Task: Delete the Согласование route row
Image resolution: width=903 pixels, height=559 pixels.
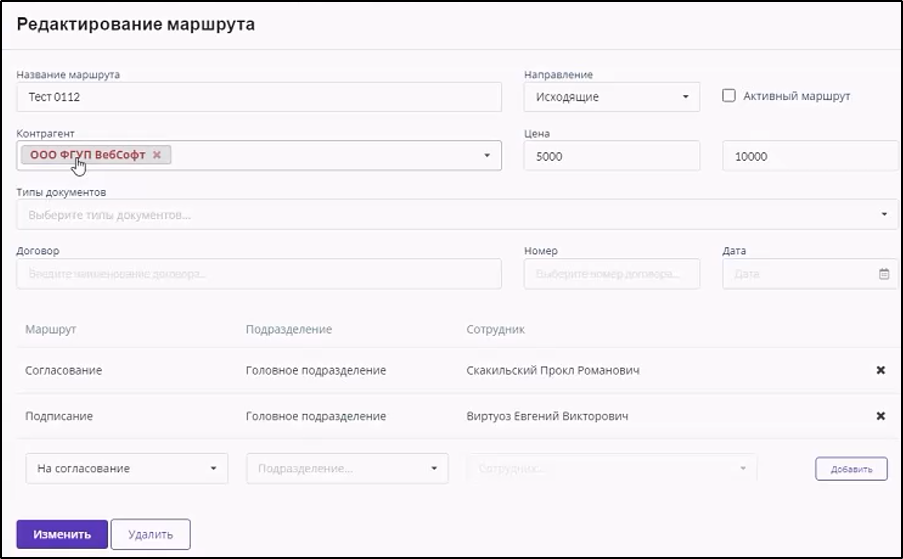Action: coord(880,370)
